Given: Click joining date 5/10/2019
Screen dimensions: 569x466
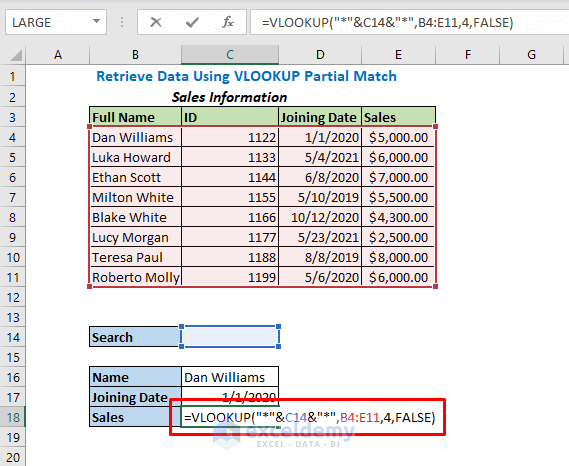Looking at the screenshot, I should pyautogui.click(x=320, y=197).
